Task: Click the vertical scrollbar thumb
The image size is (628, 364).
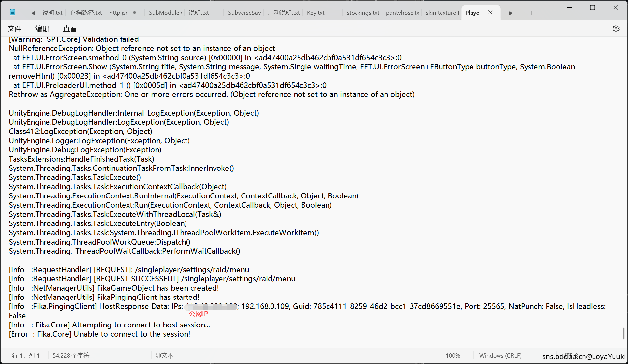Action: (x=623, y=333)
